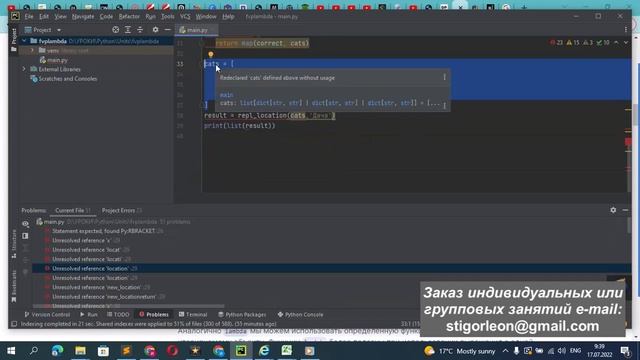Launch PyCharm from the Windows taskbar
Image resolution: width=640 pixels, height=360 pixels.
coord(241,351)
